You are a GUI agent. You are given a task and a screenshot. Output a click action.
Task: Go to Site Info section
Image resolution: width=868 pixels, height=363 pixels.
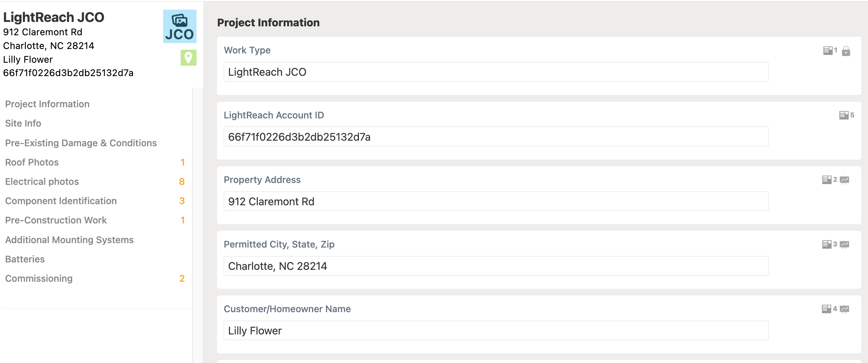click(23, 123)
